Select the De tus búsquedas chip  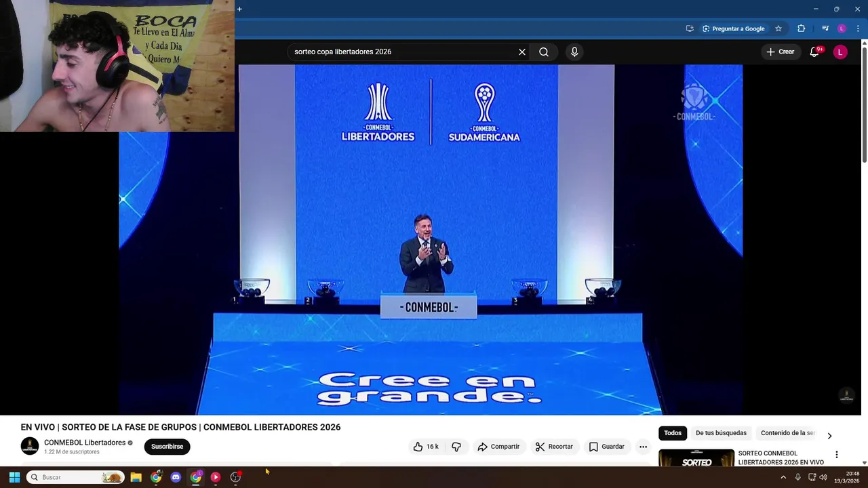click(x=721, y=433)
